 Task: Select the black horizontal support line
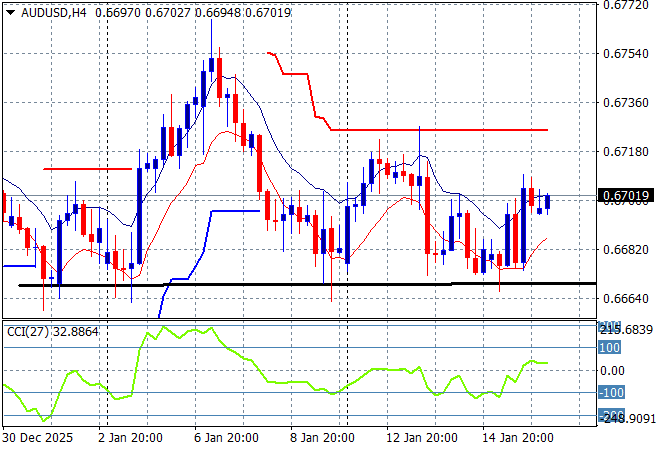[300, 285]
